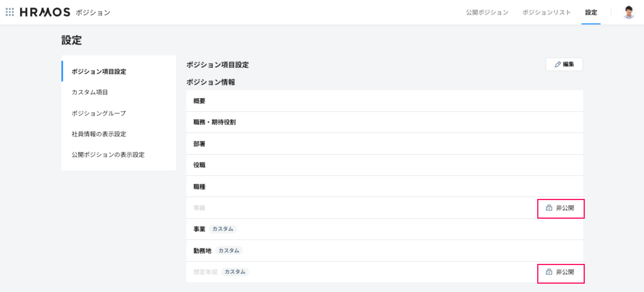Click the 非公開 label on 想定年収 row
Image resolution: width=644 pixels, height=292 pixels.
(x=565, y=272)
